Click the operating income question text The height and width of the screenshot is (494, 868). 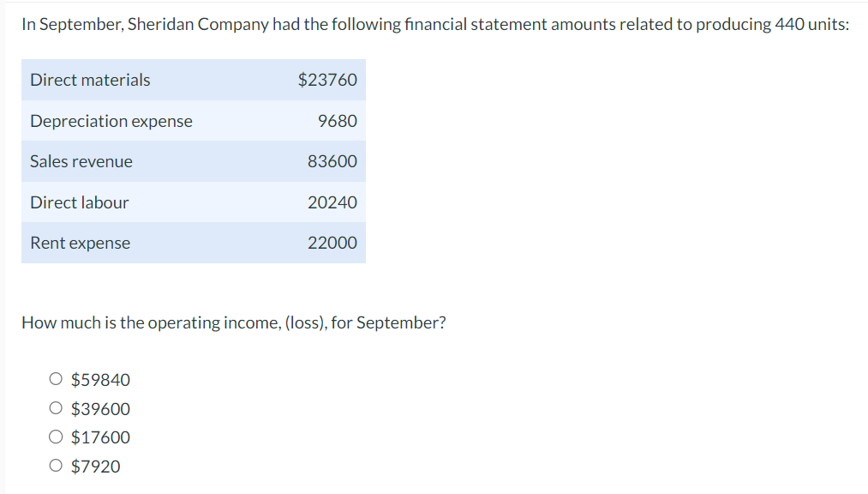(234, 322)
